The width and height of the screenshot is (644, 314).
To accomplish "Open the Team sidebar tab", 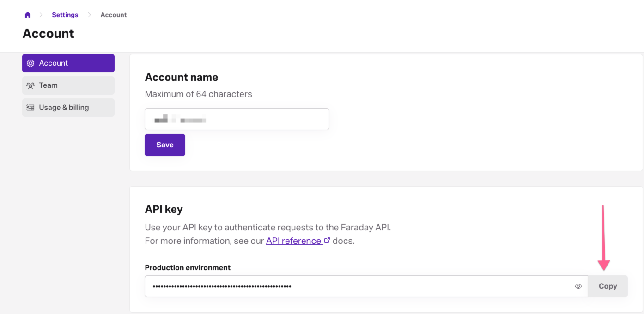I will click(x=68, y=85).
